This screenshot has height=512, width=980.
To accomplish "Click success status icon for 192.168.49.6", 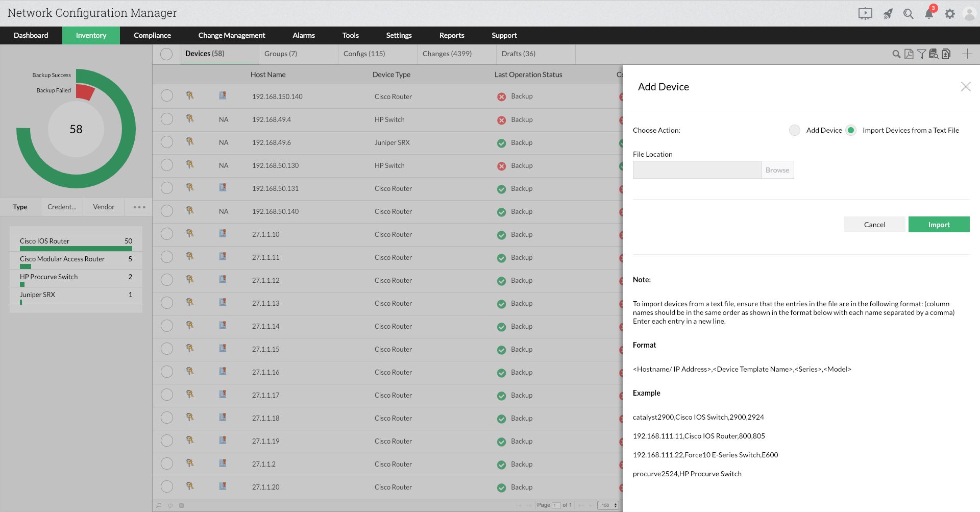I will point(502,143).
